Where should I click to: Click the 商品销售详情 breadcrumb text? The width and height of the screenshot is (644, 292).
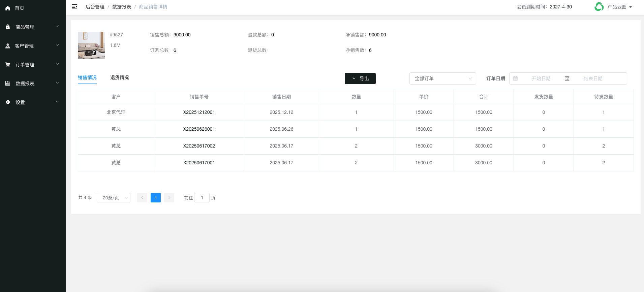coord(153,7)
